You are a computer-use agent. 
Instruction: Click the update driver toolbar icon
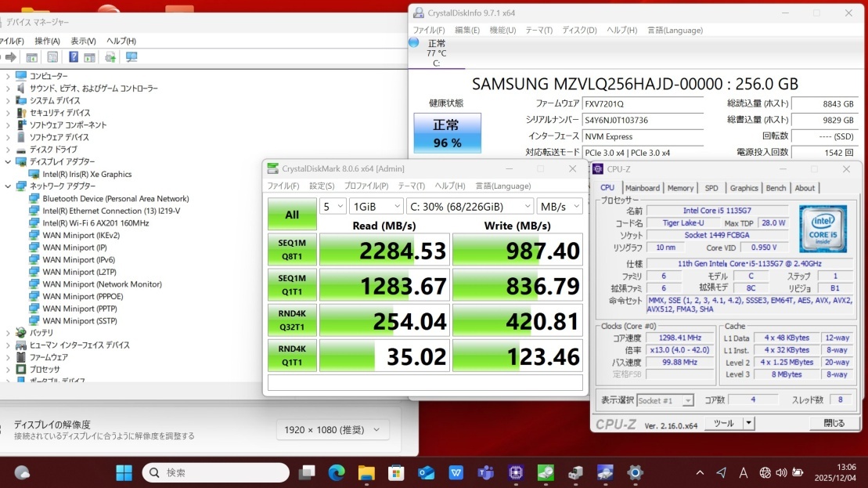click(110, 57)
